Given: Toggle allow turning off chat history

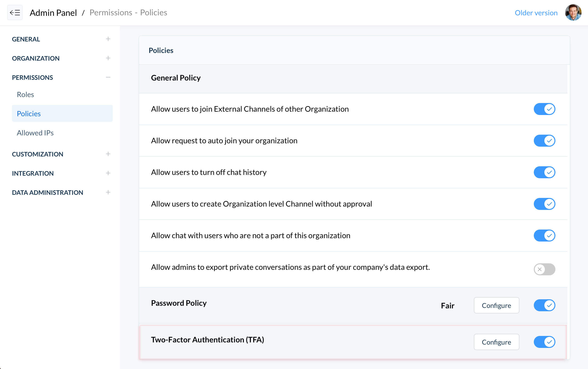Looking at the screenshot, I should coord(544,172).
